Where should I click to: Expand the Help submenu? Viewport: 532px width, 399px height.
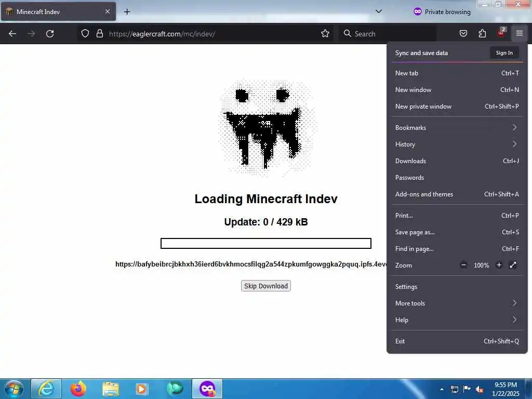click(x=457, y=320)
